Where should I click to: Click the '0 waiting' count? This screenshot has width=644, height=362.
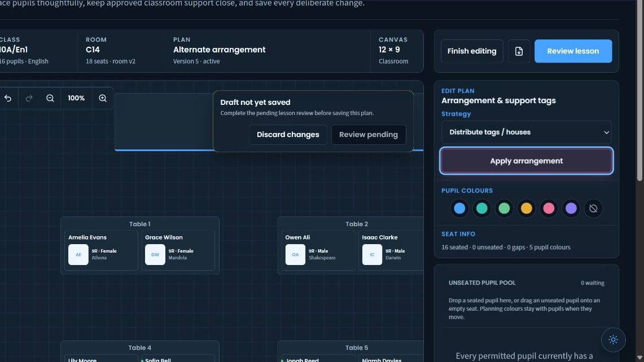click(x=592, y=283)
